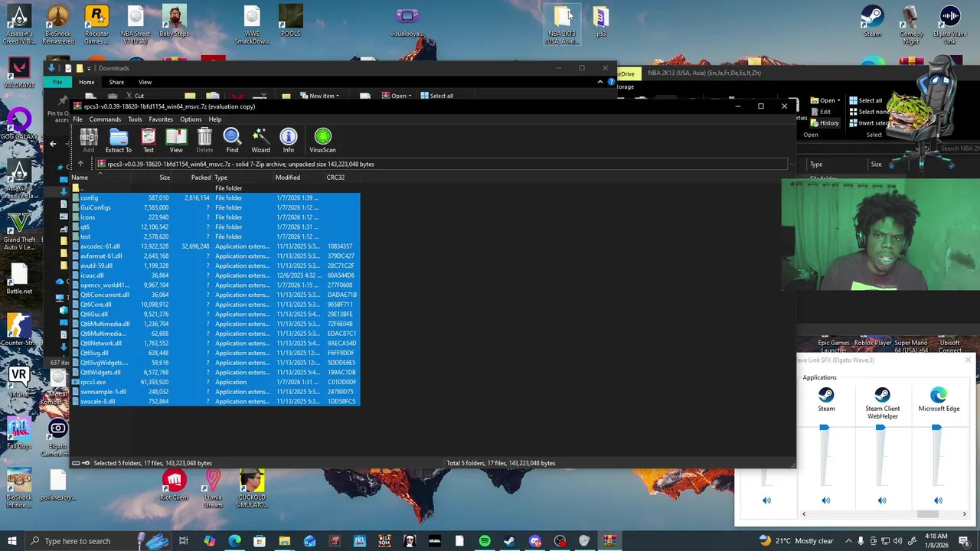Open the Favorites menu
The height and width of the screenshot is (551, 980).
(161, 119)
